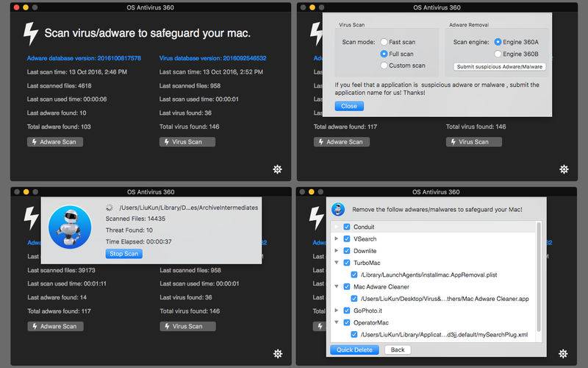Uncheck the GoPhoto.it checkbox
The image size is (588, 368).
tap(347, 311)
